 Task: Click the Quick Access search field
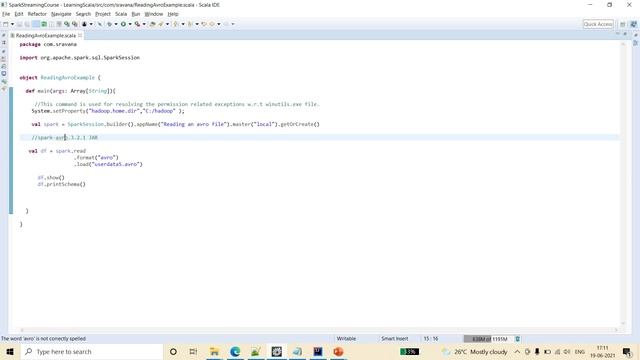(x=598, y=24)
